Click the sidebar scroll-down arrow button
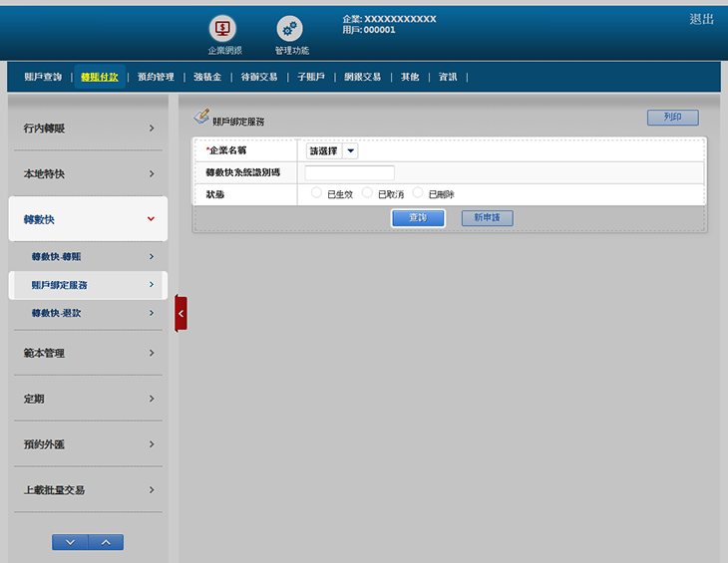This screenshot has width=728, height=563. point(70,542)
